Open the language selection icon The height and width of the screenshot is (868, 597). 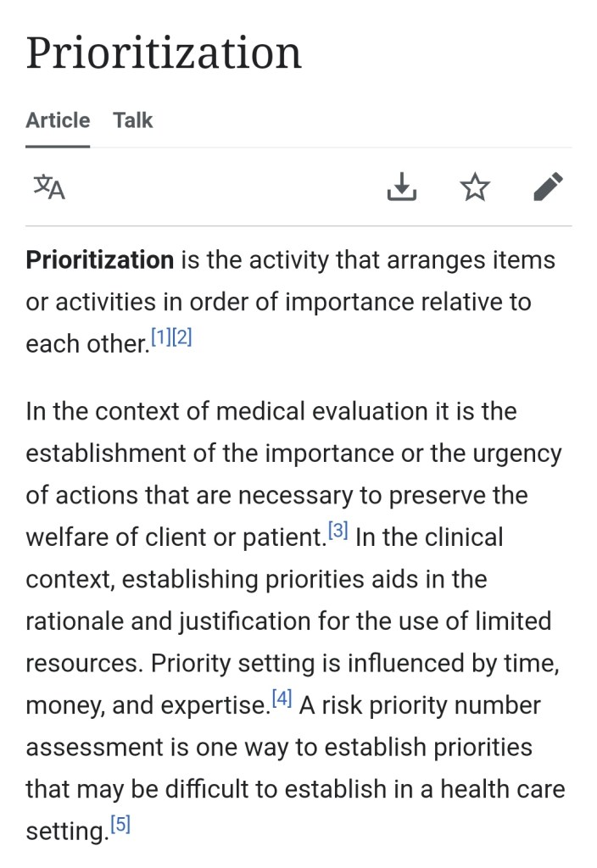point(49,186)
